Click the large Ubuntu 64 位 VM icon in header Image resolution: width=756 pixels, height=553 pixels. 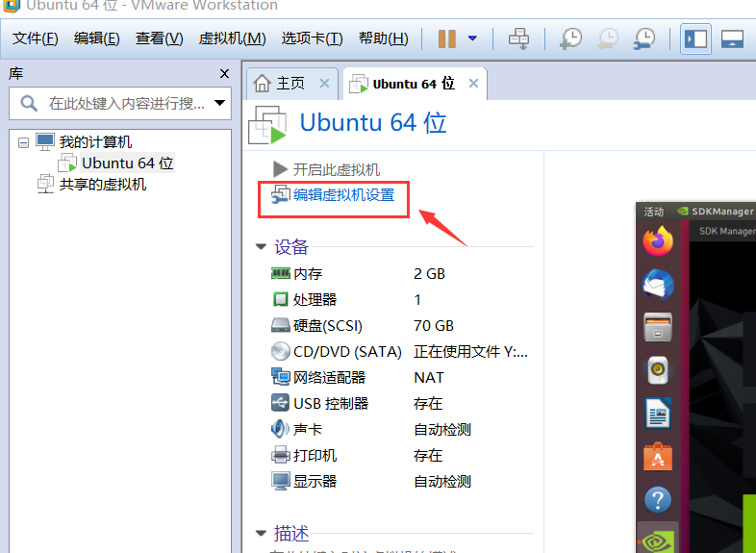tap(267, 125)
